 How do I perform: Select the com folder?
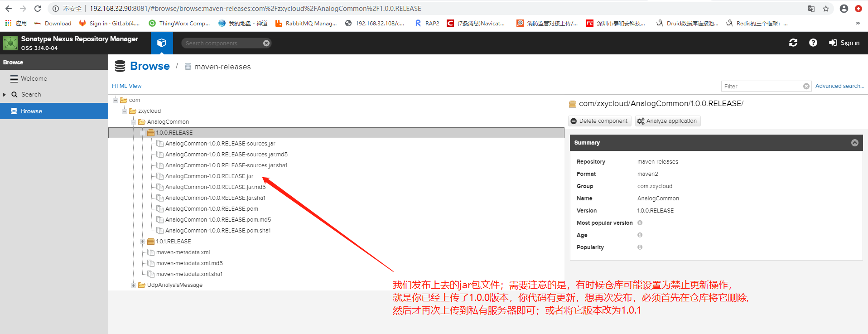pos(135,100)
